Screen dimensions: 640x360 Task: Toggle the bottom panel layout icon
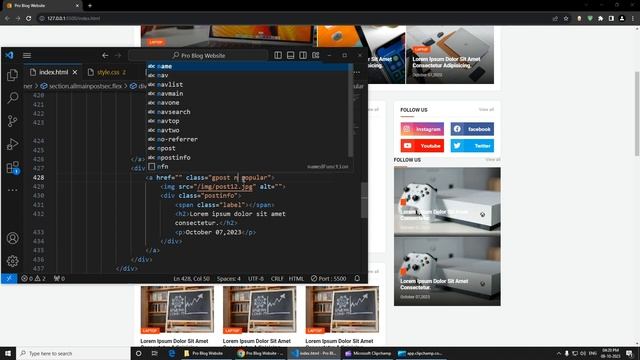tap(291, 56)
